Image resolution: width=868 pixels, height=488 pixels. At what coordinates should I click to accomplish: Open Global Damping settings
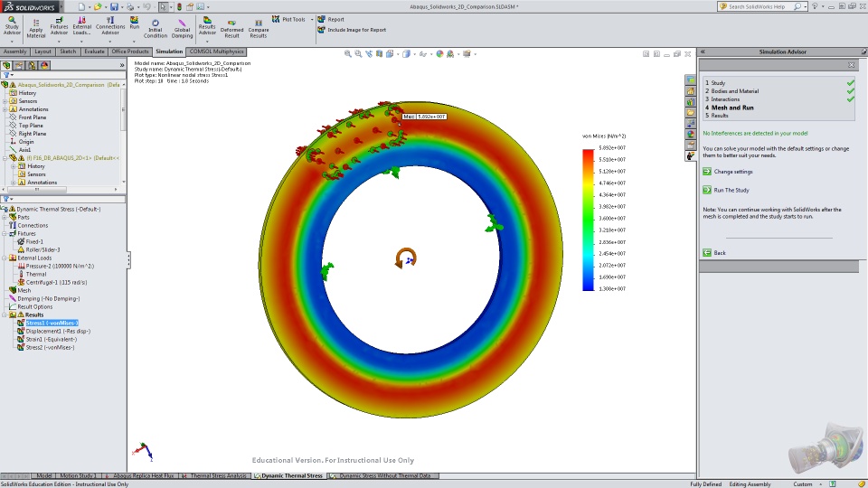[x=182, y=29]
